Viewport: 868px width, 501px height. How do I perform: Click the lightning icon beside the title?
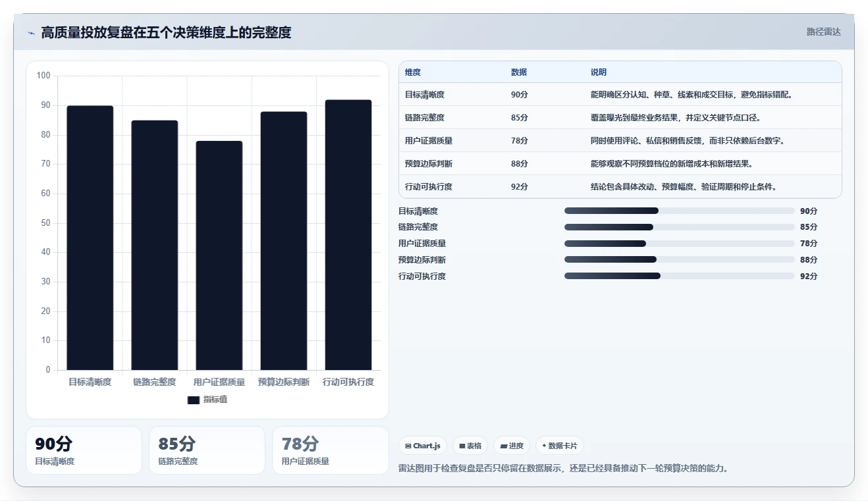31,32
